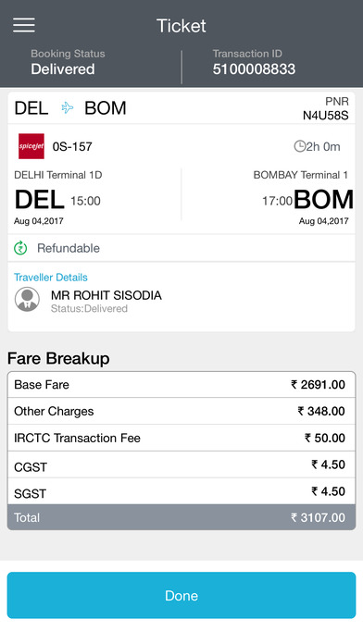Tap the PNR code N4U58S
This screenshot has width=363, height=644.
tap(326, 116)
